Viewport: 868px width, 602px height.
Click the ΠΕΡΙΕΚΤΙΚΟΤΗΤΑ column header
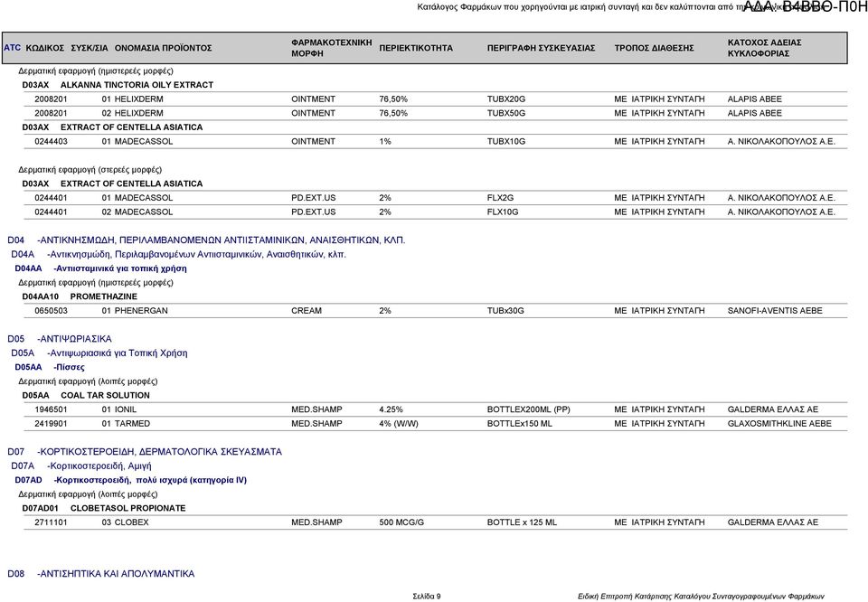tap(416, 48)
